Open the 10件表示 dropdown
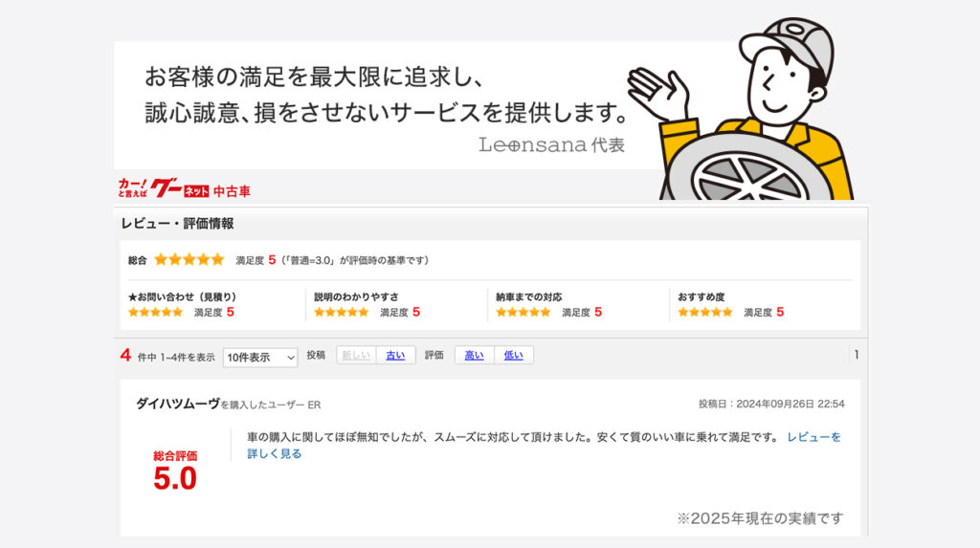 coord(260,358)
